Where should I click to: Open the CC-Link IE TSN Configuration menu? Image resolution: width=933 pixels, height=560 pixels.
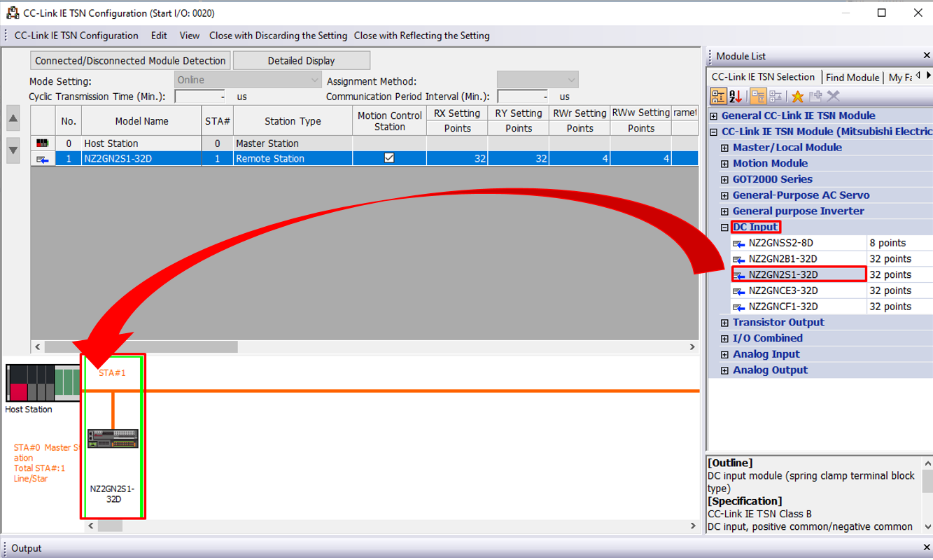(76, 36)
